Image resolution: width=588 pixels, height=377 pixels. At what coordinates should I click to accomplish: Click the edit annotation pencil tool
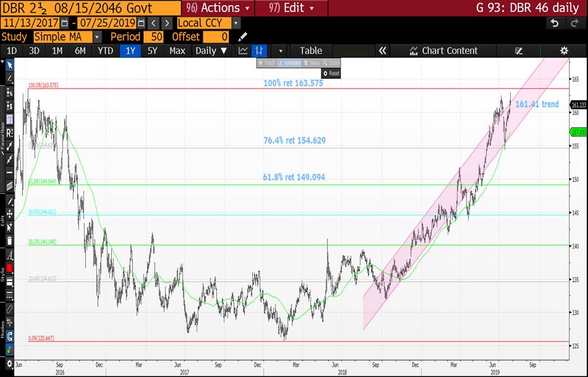click(x=9, y=201)
